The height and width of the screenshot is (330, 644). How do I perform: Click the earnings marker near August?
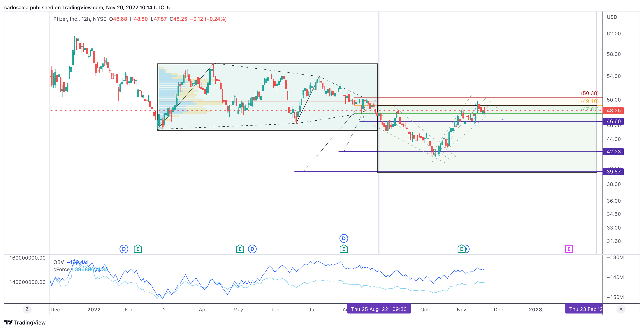[344, 249]
